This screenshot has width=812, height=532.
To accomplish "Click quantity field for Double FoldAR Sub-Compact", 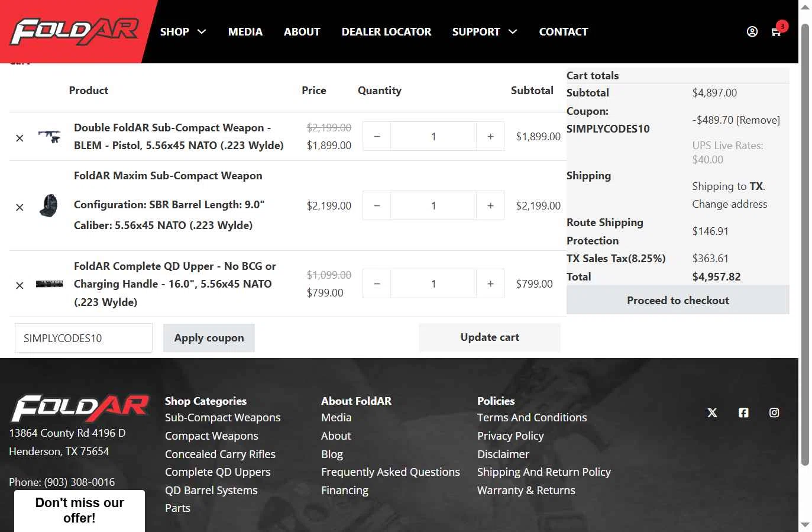I will (x=434, y=136).
